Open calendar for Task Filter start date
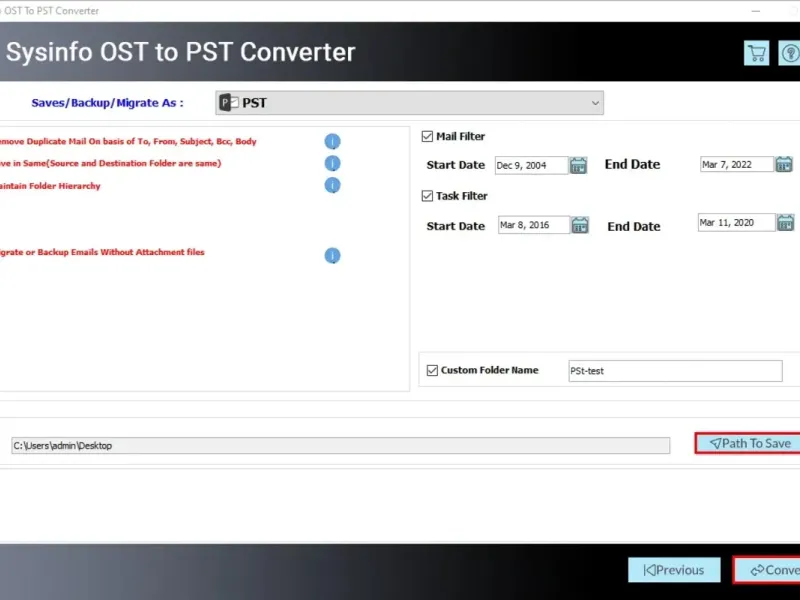 pos(580,225)
